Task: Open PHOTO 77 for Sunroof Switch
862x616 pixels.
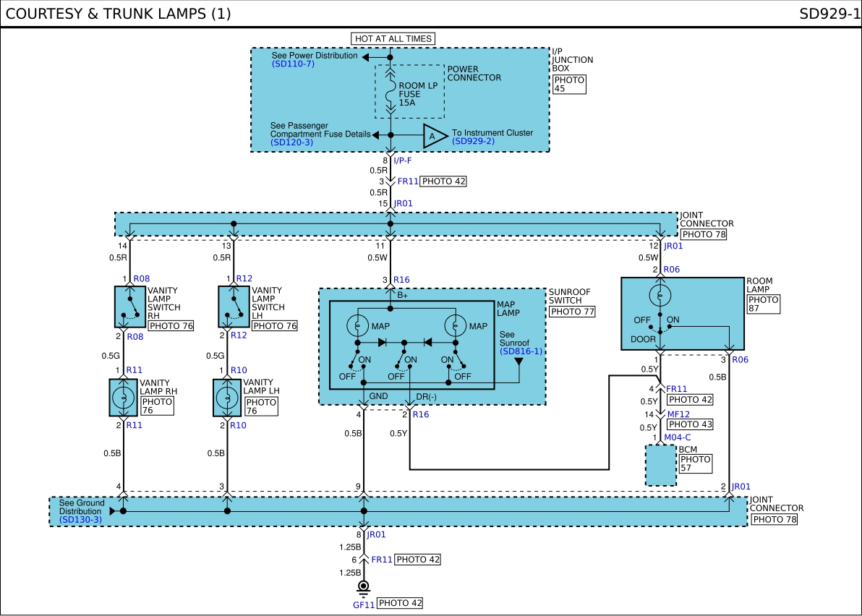Action: point(573,312)
